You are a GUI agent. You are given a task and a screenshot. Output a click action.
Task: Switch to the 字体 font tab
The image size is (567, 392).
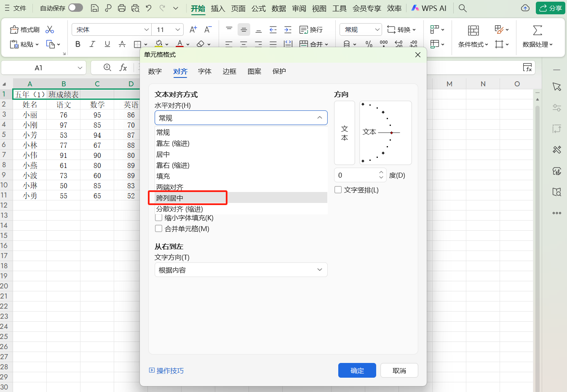(x=205, y=71)
